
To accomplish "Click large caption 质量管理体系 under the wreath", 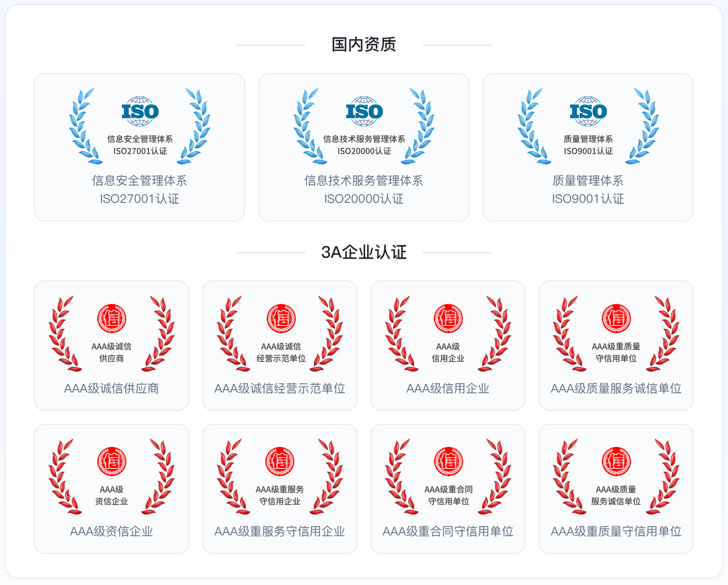I will (x=588, y=181).
